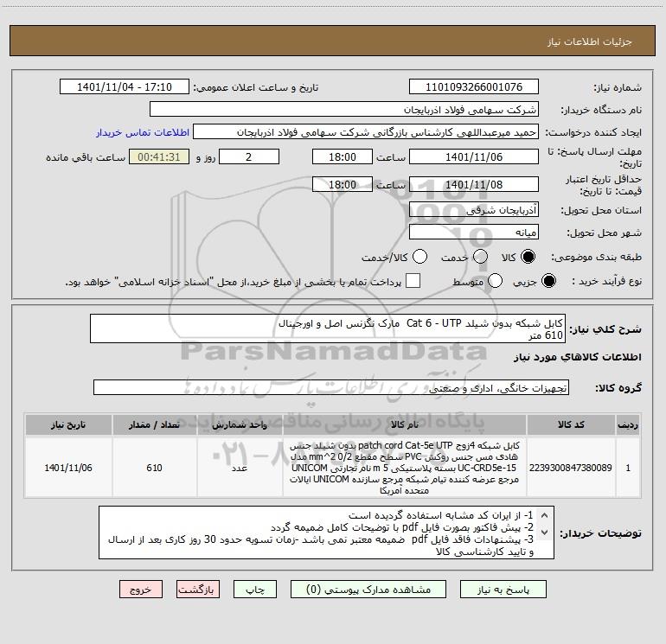Click the product name cell for UNICOM cable
Image resolution: width=666 pixels, height=644 pixels.
pos(405,468)
